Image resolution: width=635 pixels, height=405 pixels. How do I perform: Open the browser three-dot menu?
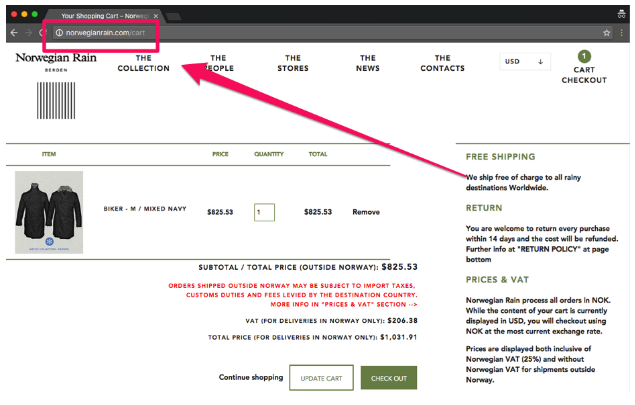(621, 33)
